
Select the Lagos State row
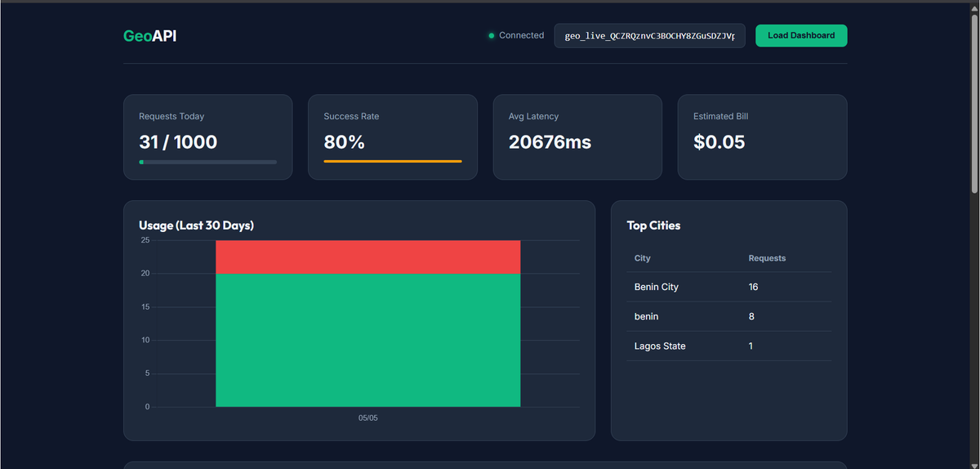728,346
